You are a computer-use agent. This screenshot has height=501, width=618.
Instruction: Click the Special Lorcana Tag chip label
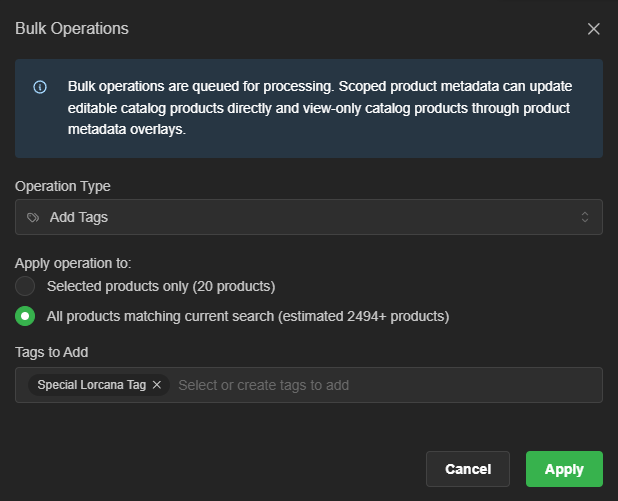pos(91,385)
